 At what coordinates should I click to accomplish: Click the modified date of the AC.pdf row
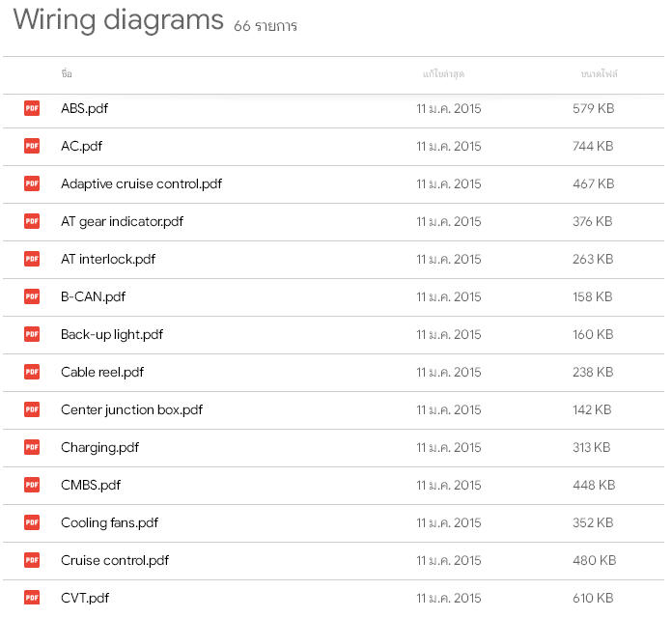(x=448, y=146)
